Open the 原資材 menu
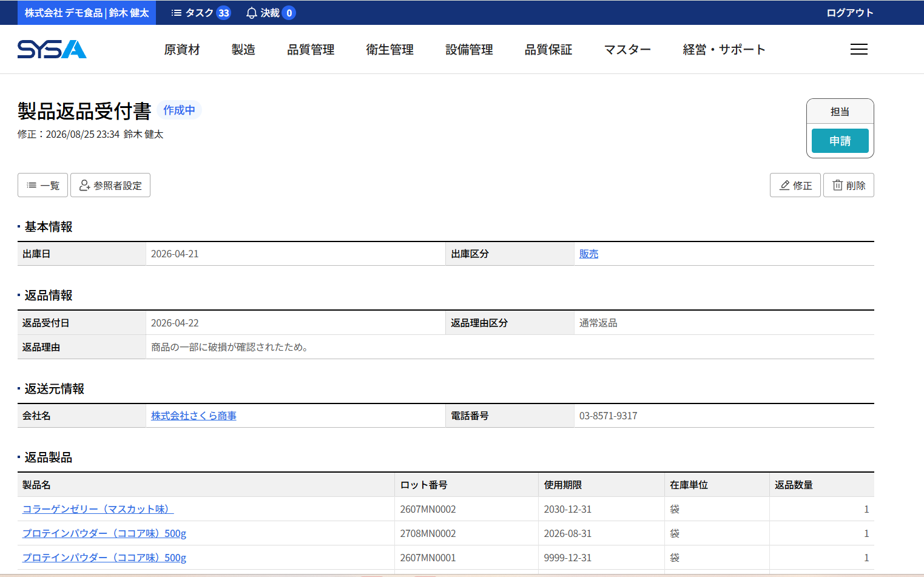The image size is (924, 577). (182, 50)
